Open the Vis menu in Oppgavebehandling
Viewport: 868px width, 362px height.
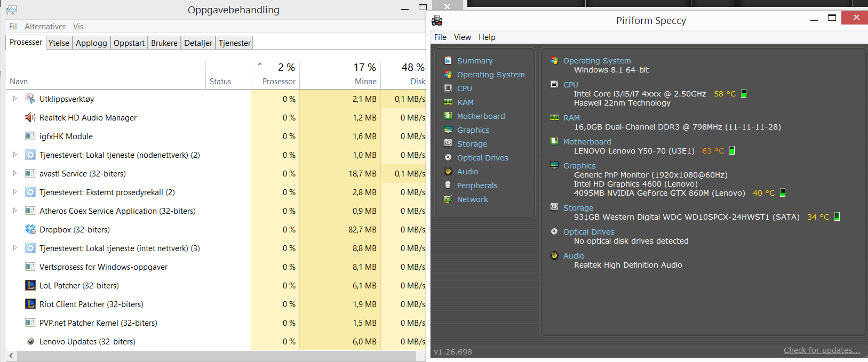click(78, 27)
